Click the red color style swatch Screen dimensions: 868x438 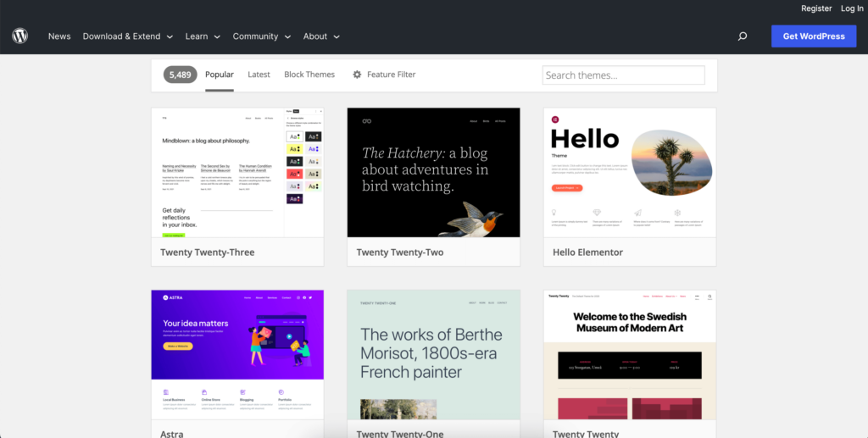[x=294, y=174]
